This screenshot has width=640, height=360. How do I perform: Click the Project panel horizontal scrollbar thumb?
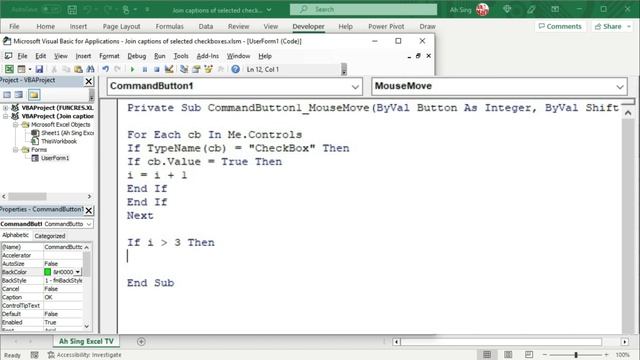click(x=27, y=196)
